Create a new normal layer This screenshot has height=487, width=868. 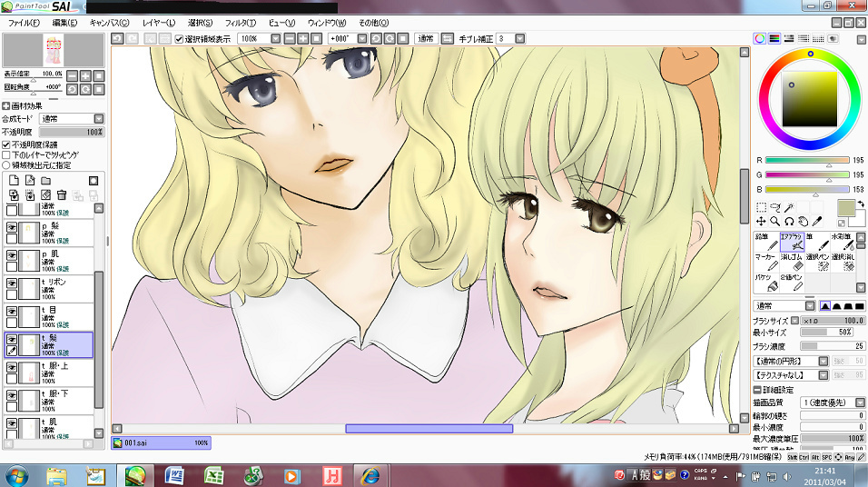click(x=14, y=181)
